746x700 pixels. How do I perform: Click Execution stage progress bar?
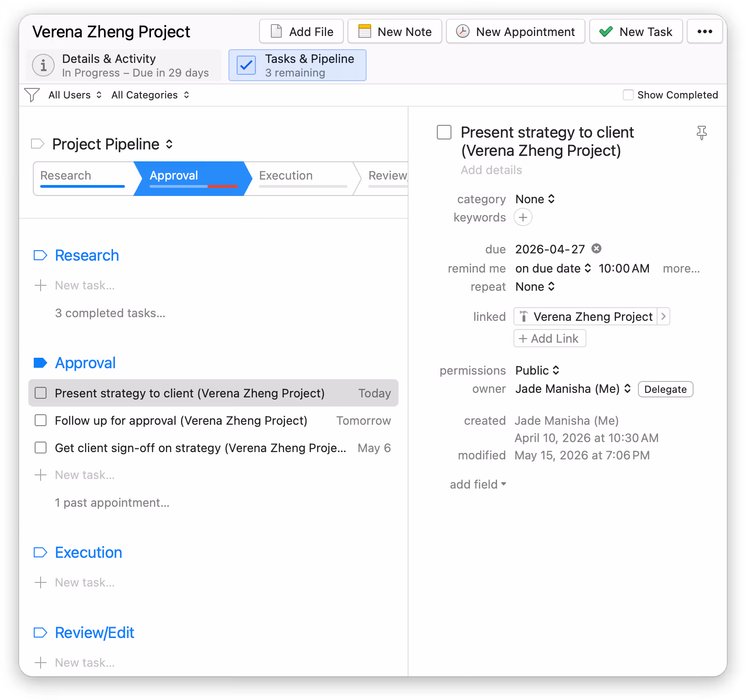(x=303, y=186)
